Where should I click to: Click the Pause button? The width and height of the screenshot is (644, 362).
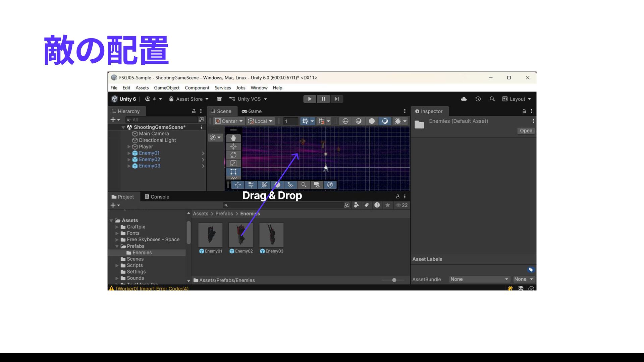point(323,99)
